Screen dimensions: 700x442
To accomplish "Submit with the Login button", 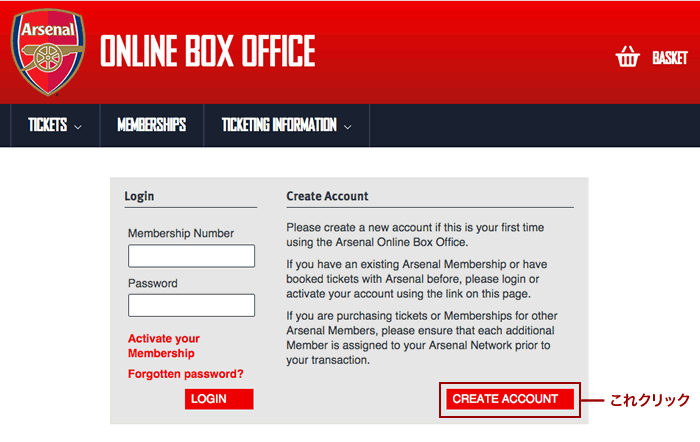I will (x=219, y=399).
